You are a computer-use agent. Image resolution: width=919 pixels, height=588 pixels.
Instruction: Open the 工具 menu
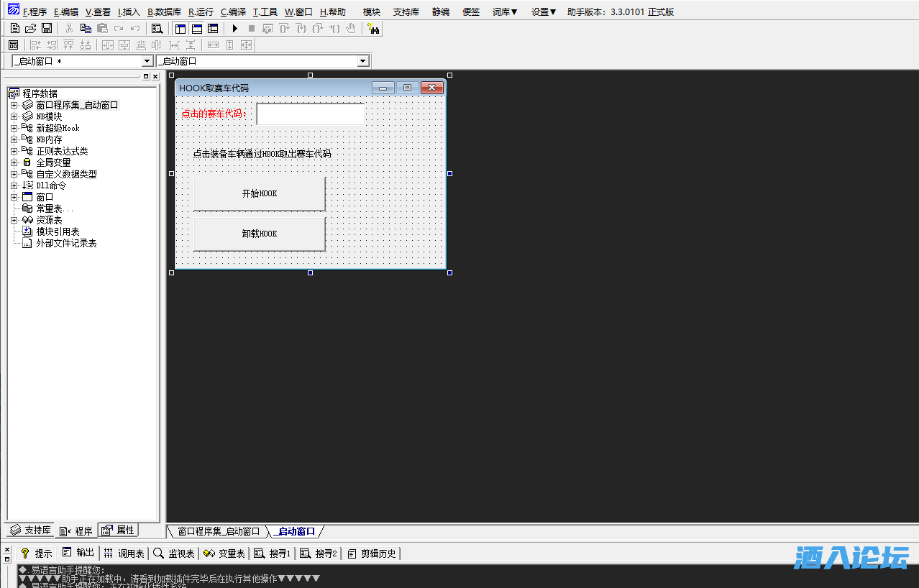tap(265, 12)
